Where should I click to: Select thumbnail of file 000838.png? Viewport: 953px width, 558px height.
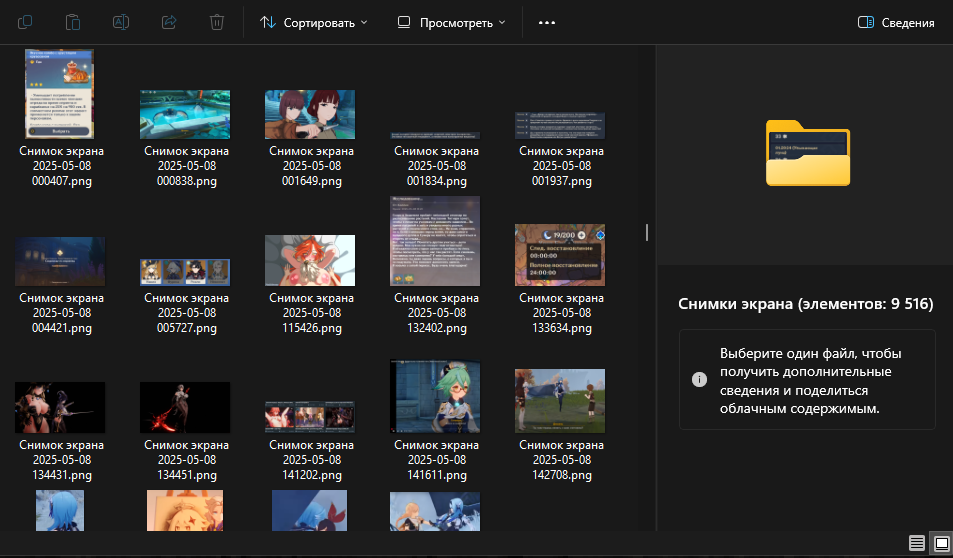[185, 115]
